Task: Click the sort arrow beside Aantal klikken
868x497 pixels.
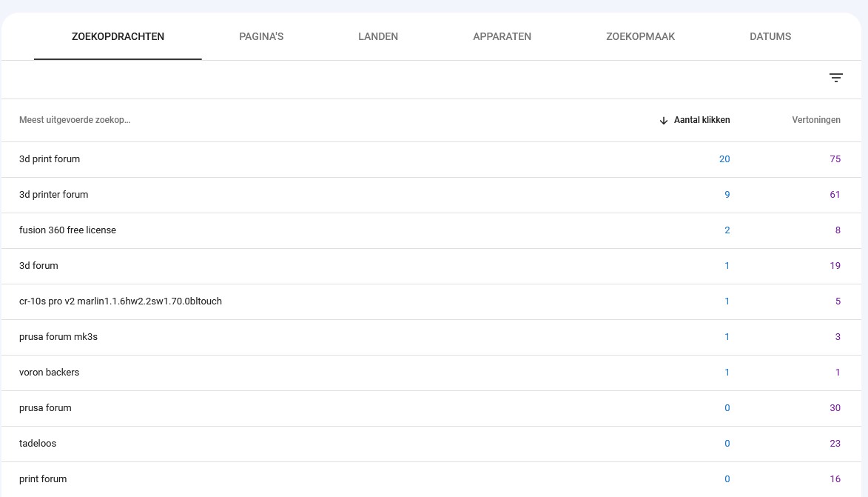Action: coord(664,121)
